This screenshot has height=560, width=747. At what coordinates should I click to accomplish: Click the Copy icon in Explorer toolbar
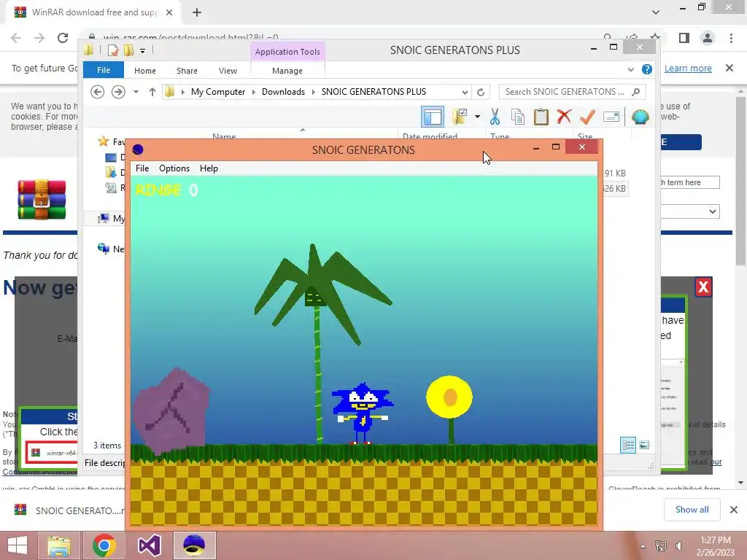coord(518,117)
